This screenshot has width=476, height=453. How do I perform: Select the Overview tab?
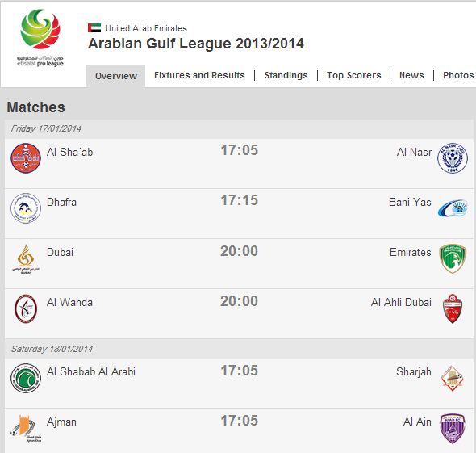[116, 76]
